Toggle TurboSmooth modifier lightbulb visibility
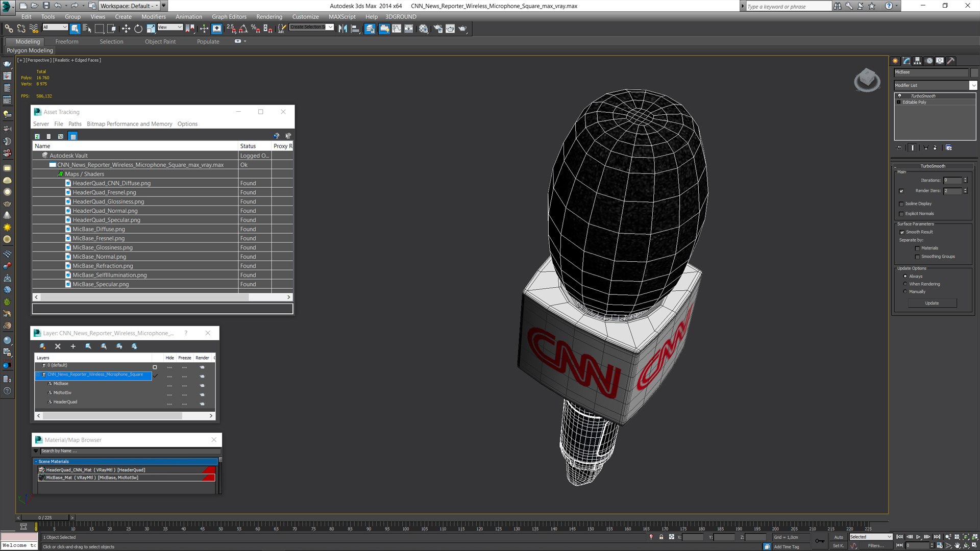The image size is (980, 551). tap(899, 96)
